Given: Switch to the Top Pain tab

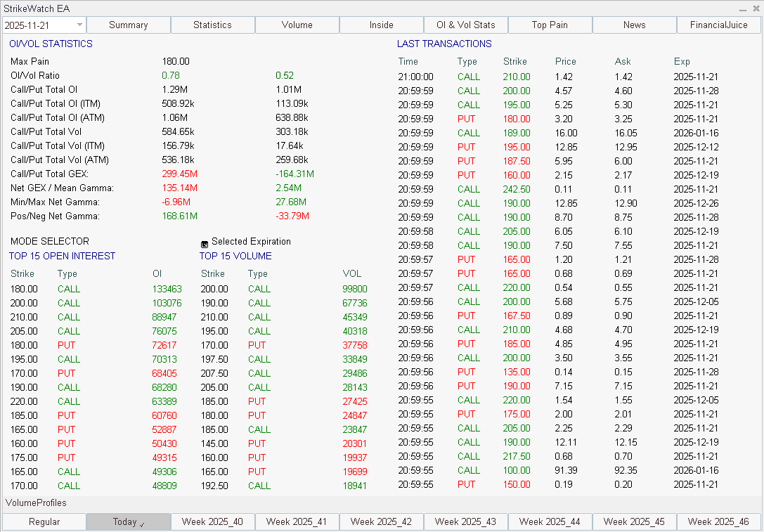Looking at the screenshot, I should (x=550, y=25).
